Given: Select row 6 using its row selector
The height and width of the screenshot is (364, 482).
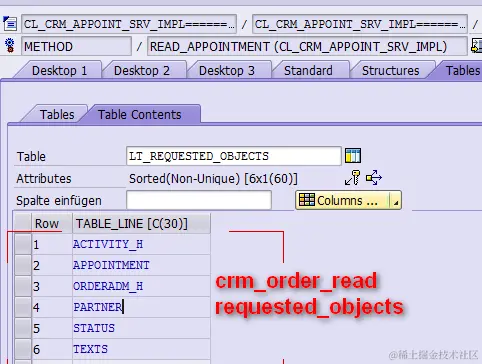Looking at the screenshot, I should pyautogui.click(x=23, y=349).
